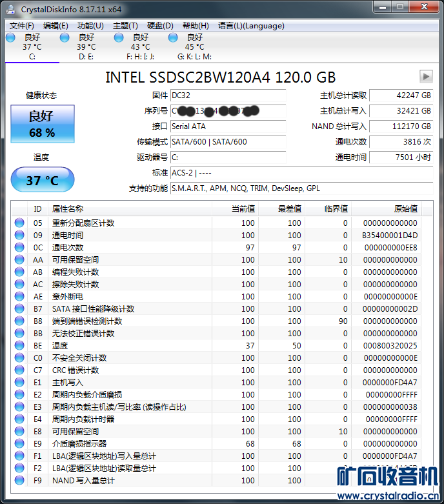Click the status icon for F2 LBA读取量总计

[x=19, y=468]
